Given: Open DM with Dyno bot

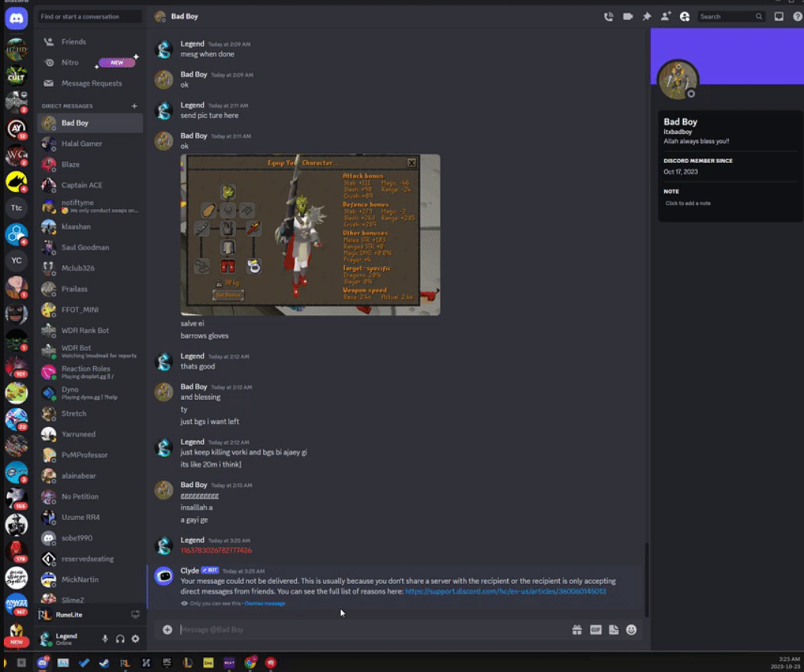Looking at the screenshot, I should click(x=90, y=393).
